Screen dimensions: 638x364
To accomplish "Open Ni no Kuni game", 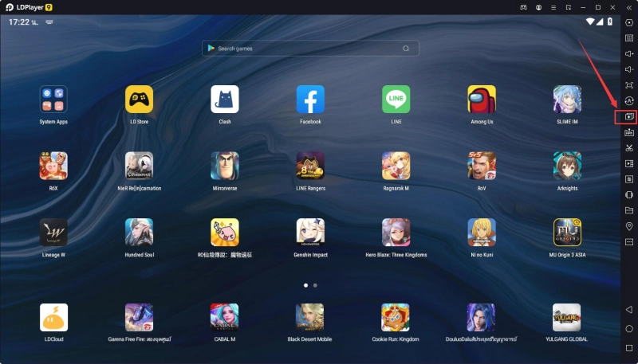I will (x=482, y=233).
